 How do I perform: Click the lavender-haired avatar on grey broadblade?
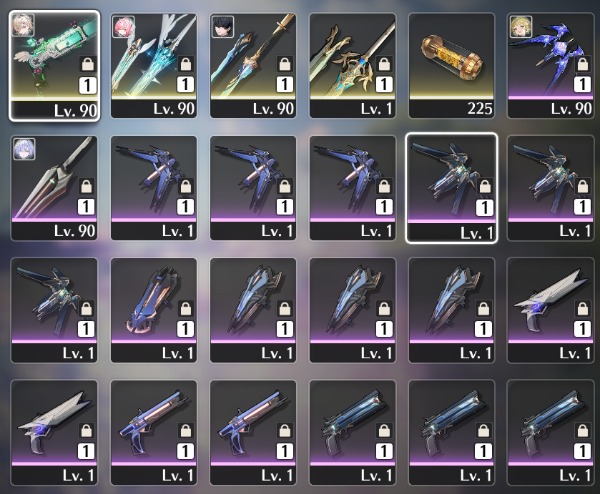(x=24, y=149)
